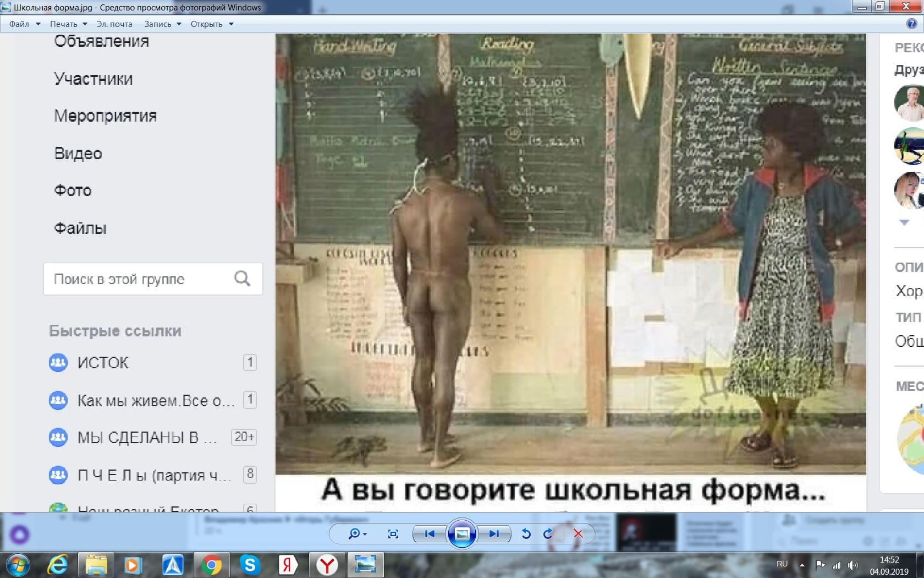
Task: Click the Windows Start button
Action: tap(18, 565)
